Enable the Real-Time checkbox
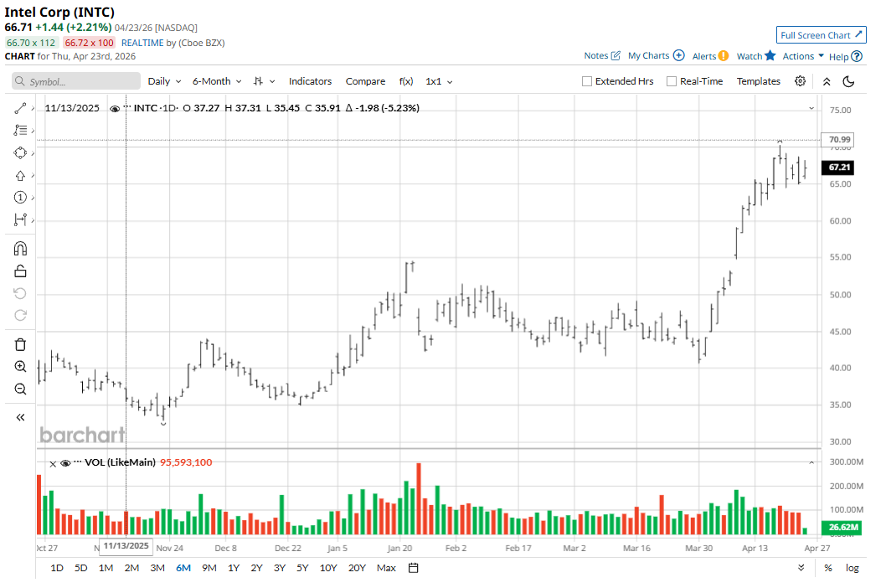Screen dimensions: 886x588 [672, 81]
